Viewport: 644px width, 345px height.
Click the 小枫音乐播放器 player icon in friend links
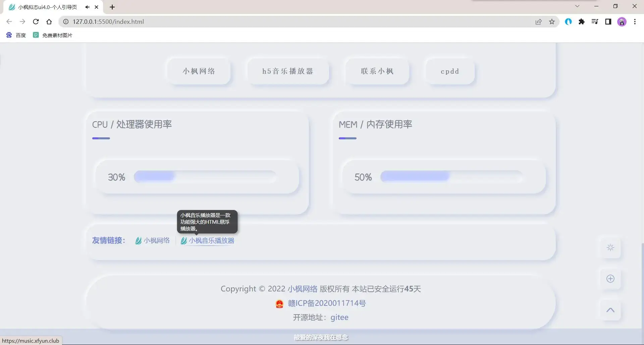183,240
